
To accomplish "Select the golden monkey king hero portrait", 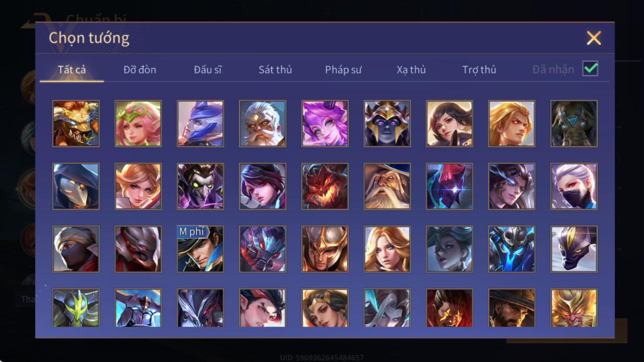I will click(x=574, y=308).
